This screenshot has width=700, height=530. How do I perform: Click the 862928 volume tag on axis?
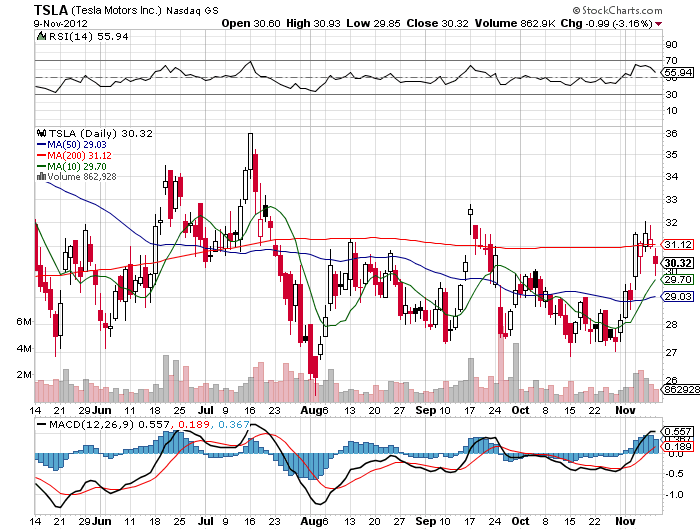pyautogui.click(x=681, y=389)
